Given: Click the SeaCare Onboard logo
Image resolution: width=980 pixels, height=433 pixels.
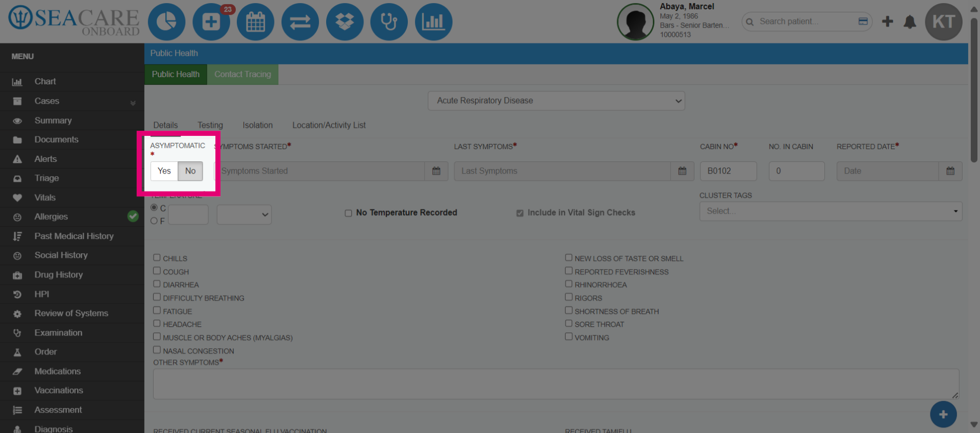Looking at the screenshot, I should point(74,21).
